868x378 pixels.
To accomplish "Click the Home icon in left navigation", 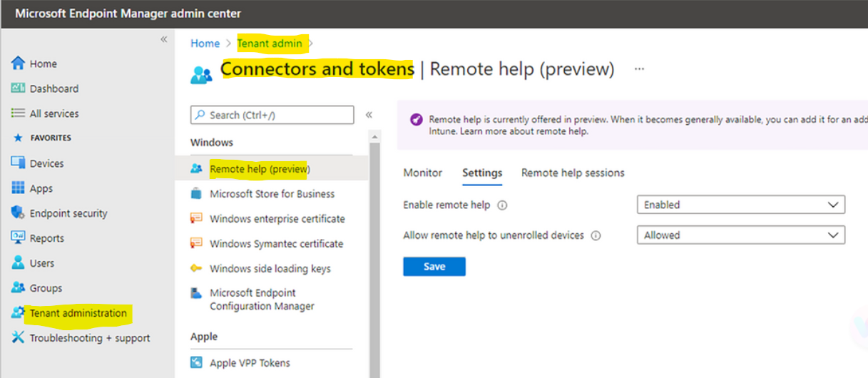I will point(19,63).
